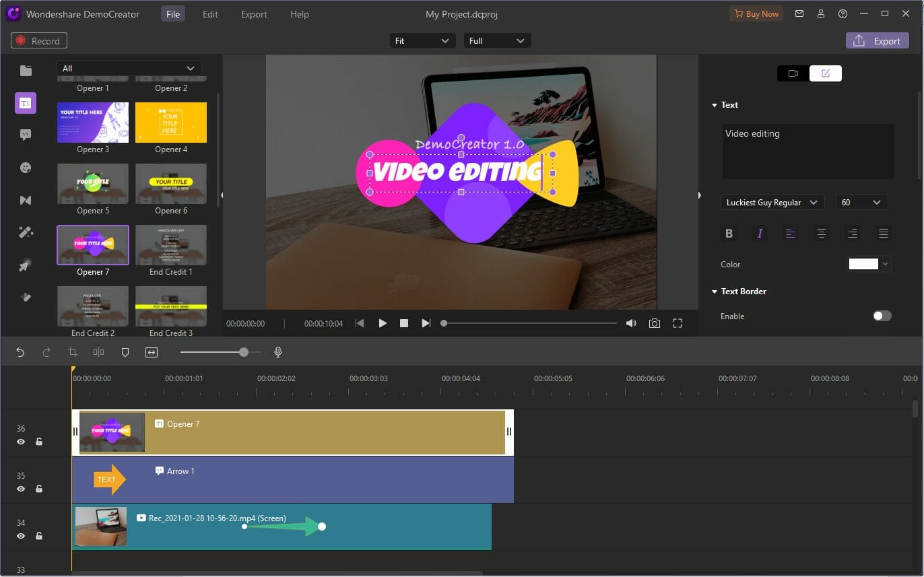This screenshot has width=924, height=577.
Task: Open the cursor effects panel icon
Action: 26,265
